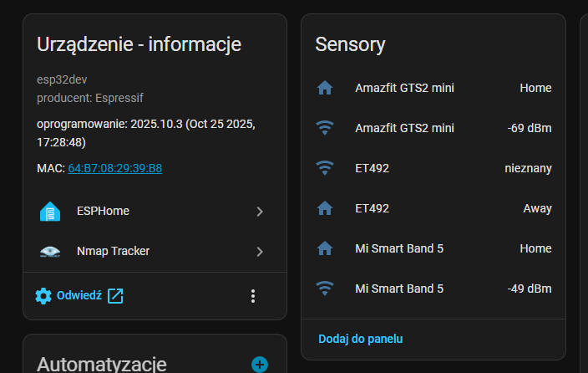Expand the ESPHome integration chevron
Screen dimensions: 588x373
tap(260, 212)
